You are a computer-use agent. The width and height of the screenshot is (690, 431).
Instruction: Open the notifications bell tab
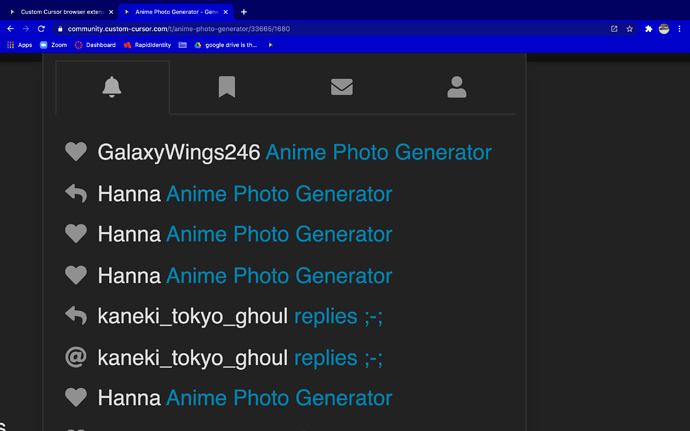[x=112, y=87]
